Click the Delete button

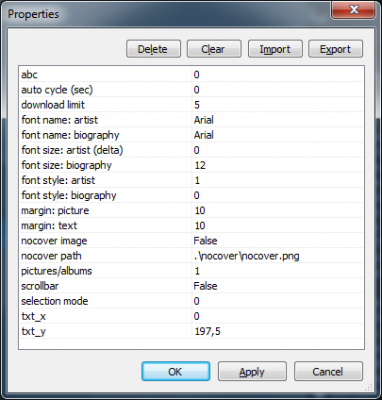tap(153, 49)
